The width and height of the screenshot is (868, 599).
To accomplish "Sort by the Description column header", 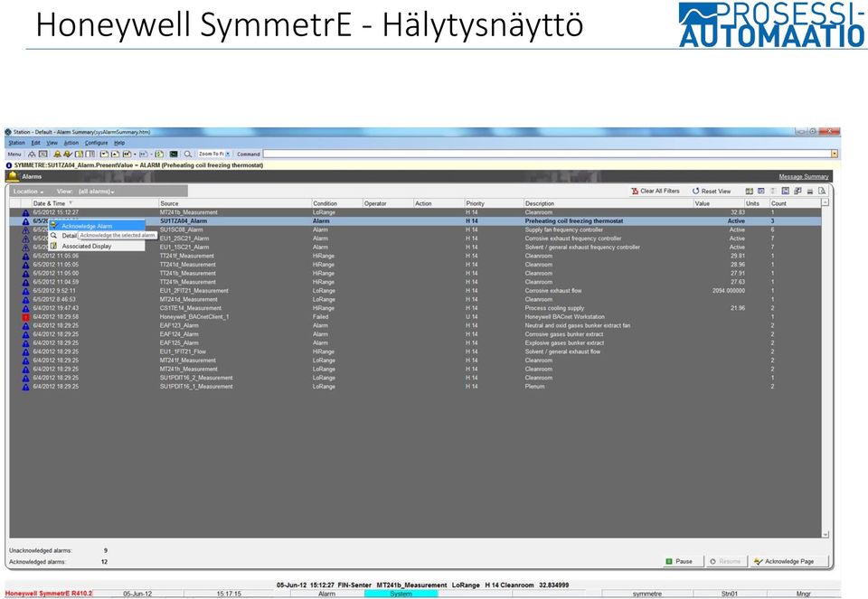I will [608, 203].
